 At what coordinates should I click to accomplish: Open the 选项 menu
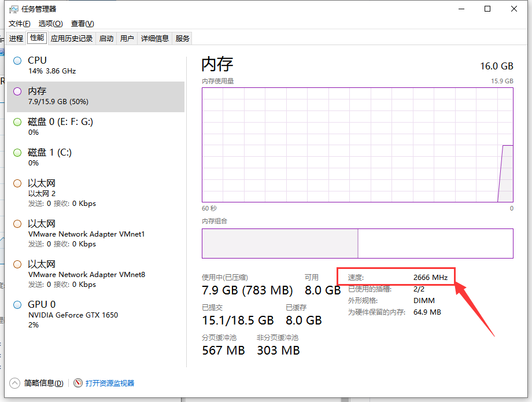point(50,24)
